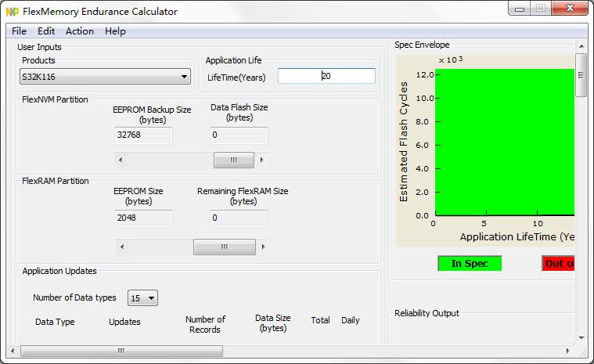The image size is (594, 364).
Task: Click the green In Spec indicator
Action: tap(470, 263)
